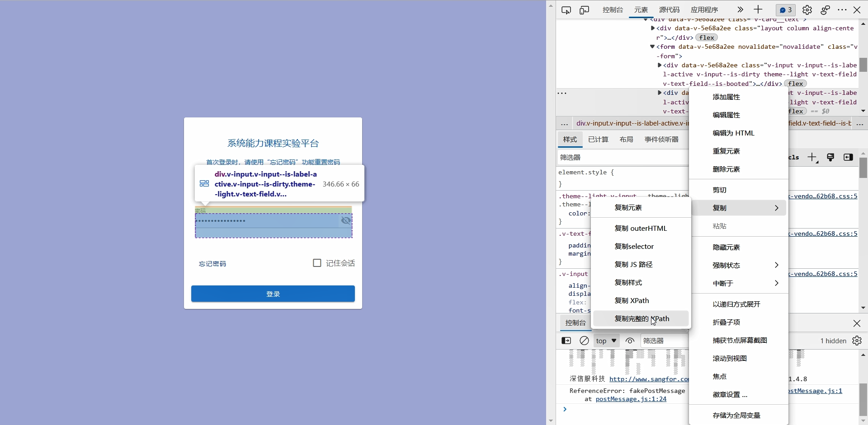Choose 复制元素 option
Image resolution: width=868 pixels, height=425 pixels.
(x=641, y=207)
